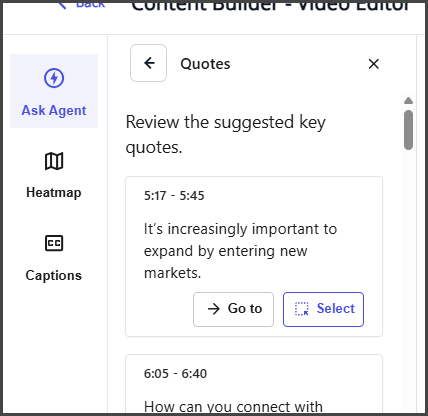Switch to the Heatmap sidebar label
Image resolution: width=428 pixels, height=416 pixels.
point(54,193)
